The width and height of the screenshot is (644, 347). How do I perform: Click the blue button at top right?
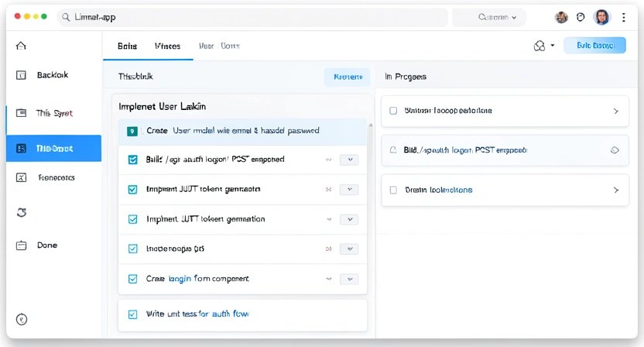point(594,45)
